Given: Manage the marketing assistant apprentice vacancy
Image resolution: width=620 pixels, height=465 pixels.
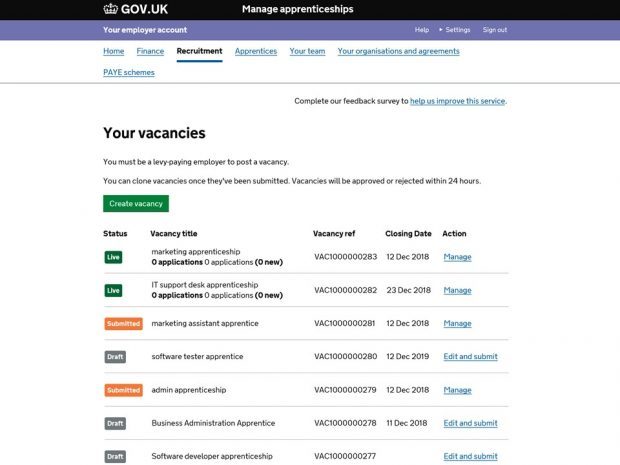Looking at the screenshot, I should pyautogui.click(x=457, y=323).
